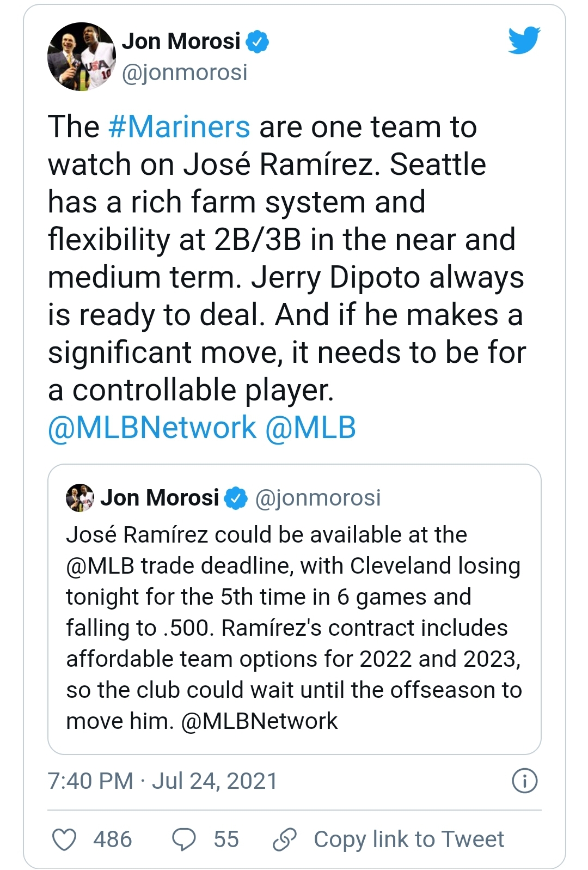Click the @jonmorosi handle in quoted tweet
Viewport: 588px width, 870px height.
tap(318, 498)
